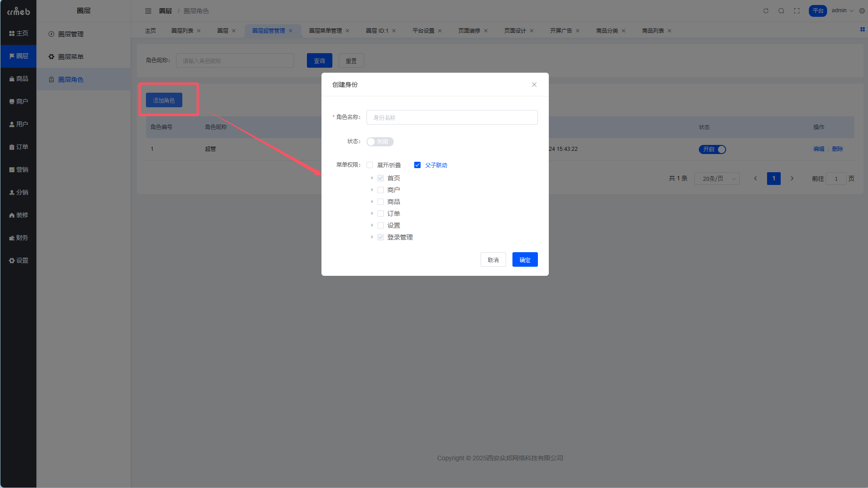This screenshot has height=488, width=868.
Task: Uncheck the 父子联动 checkbox
Action: pyautogui.click(x=417, y=165)
